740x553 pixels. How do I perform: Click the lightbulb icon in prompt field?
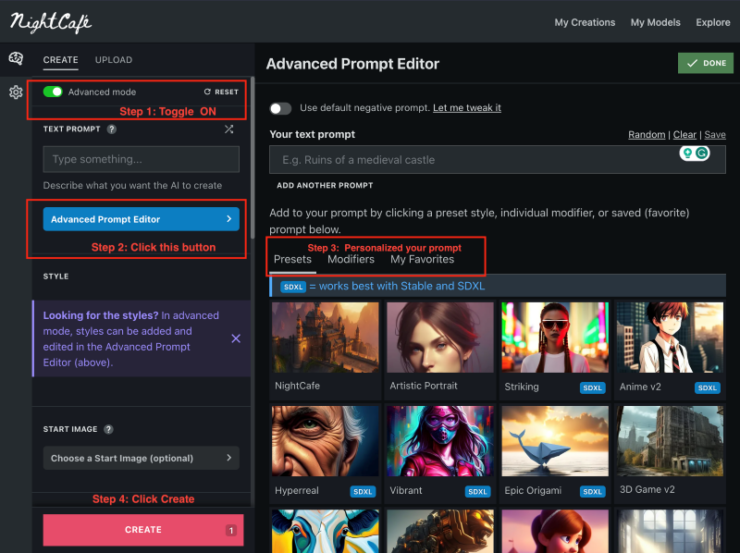click(687, 153)
